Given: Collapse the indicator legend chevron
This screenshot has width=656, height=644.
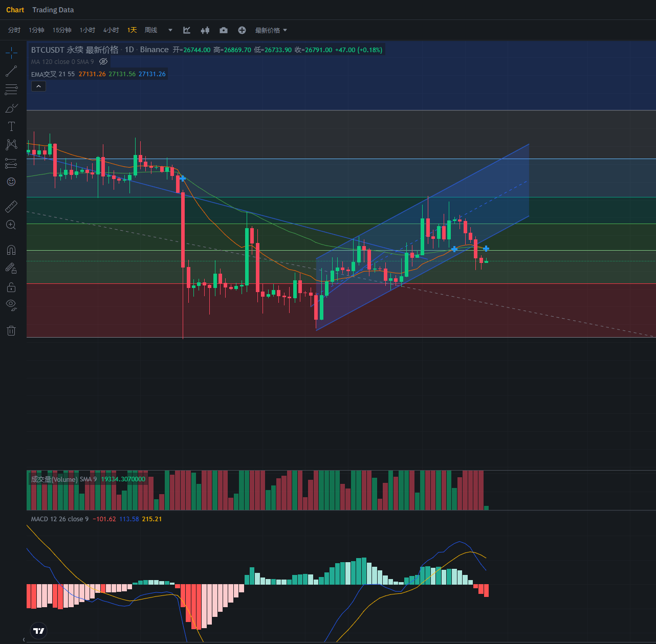Looking at the screenshot, I should [38, 86].
